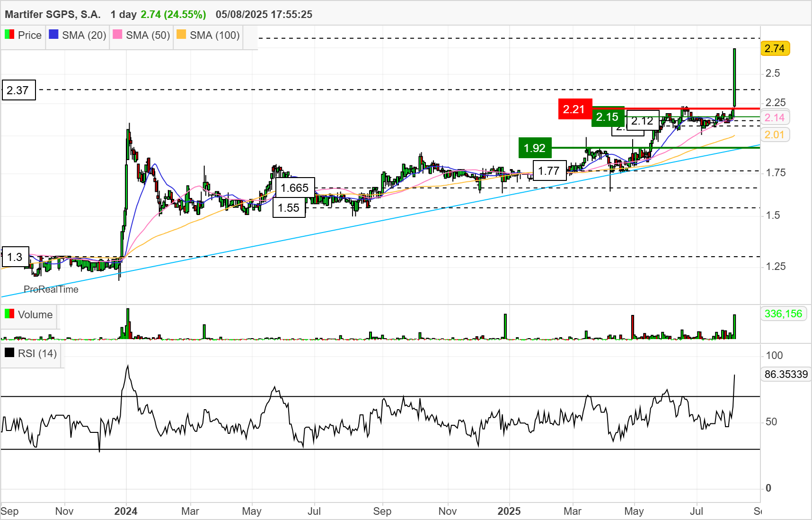812x520 pixels.
Task: Click the yellow 2.74 current price tag
Action: tap(775, 48)
